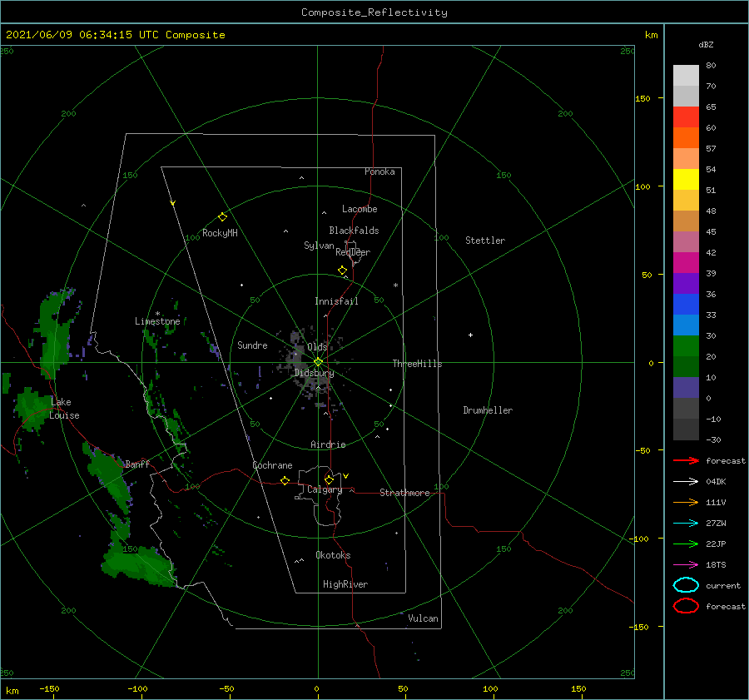Click the ThreeHills town label

coord(417,364)
